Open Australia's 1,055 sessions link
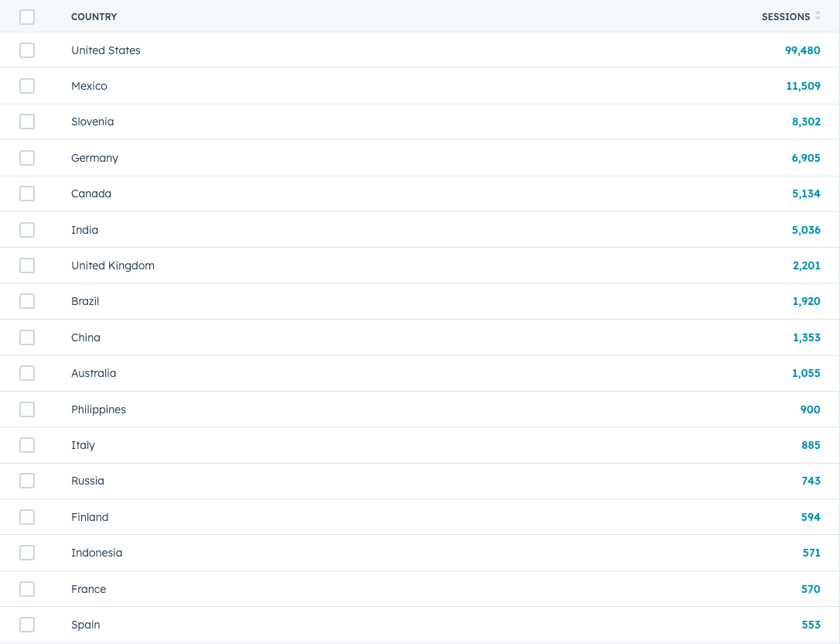 pos(806,373)
